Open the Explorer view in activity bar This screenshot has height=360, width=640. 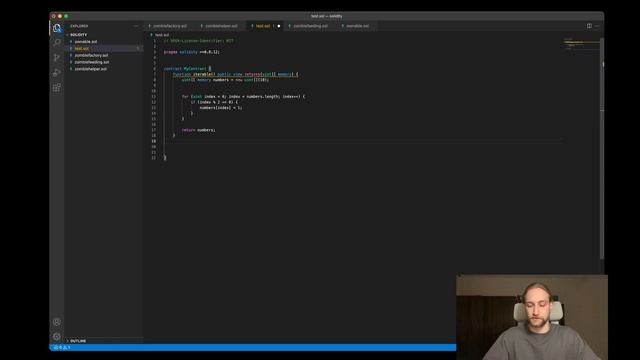(57, 28)
